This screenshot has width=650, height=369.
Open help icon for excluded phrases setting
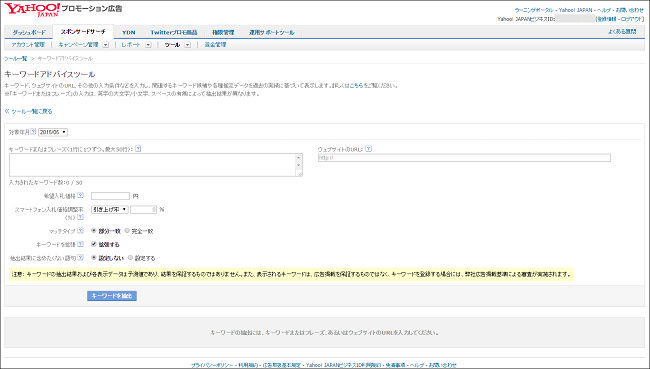pos(80,257)
